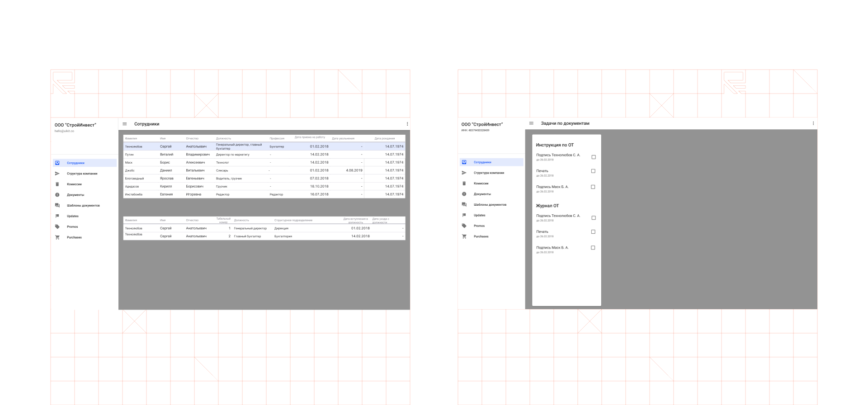Click the Дирекция department cell

point(281,228)
